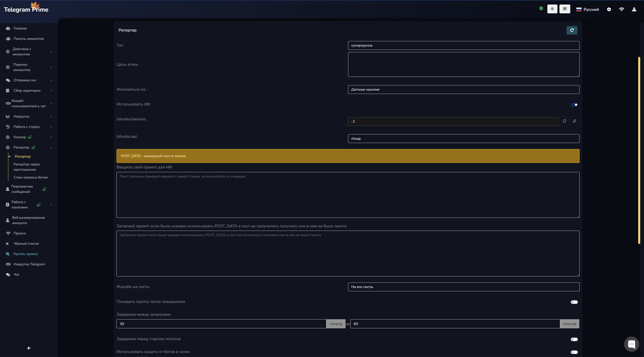Image resolution: width=644 pixels, height=357 pixels.
Task: Open the Главная dashboard icon
Action: pyautogui.click(x=8, y=28)
